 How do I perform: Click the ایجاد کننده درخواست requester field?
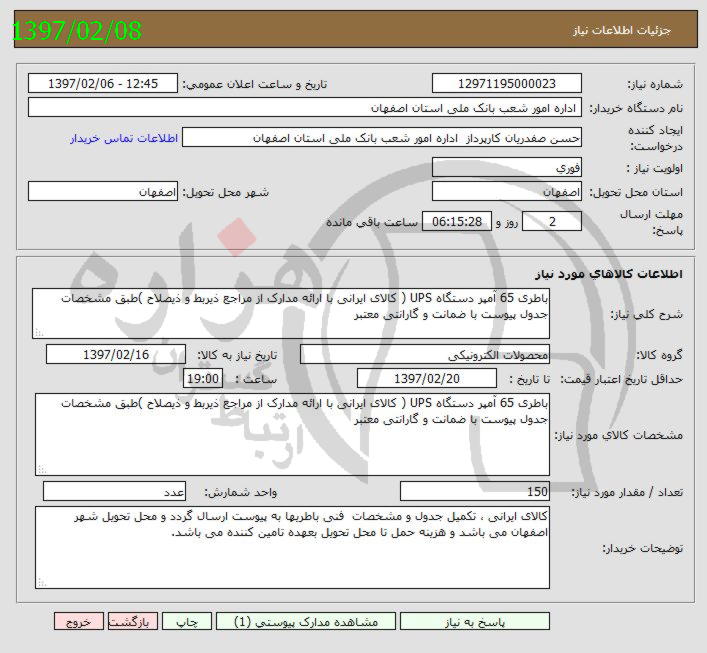tap(382, 138)
